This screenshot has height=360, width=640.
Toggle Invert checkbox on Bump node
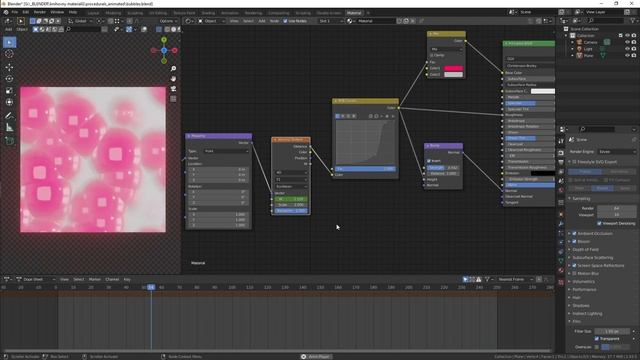(429, 161)
